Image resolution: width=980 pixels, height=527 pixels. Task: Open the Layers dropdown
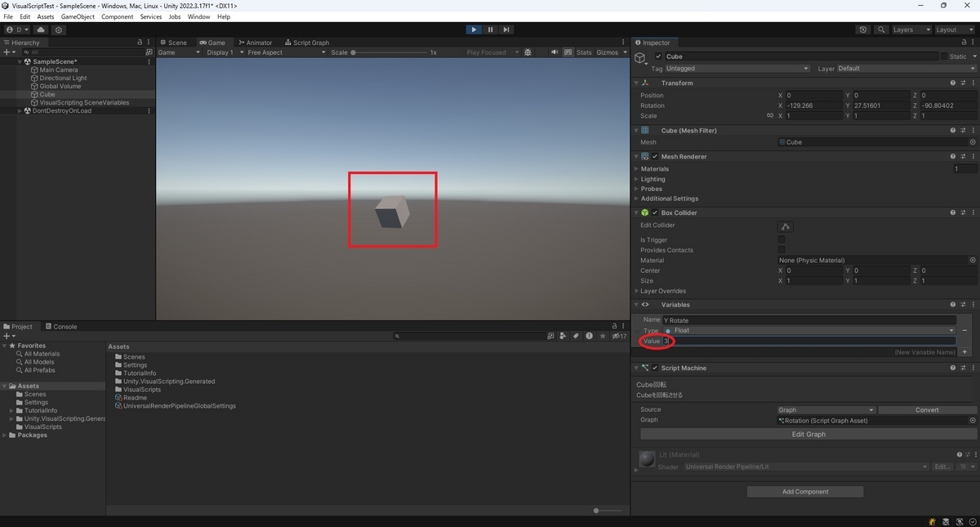pos(911,29)
